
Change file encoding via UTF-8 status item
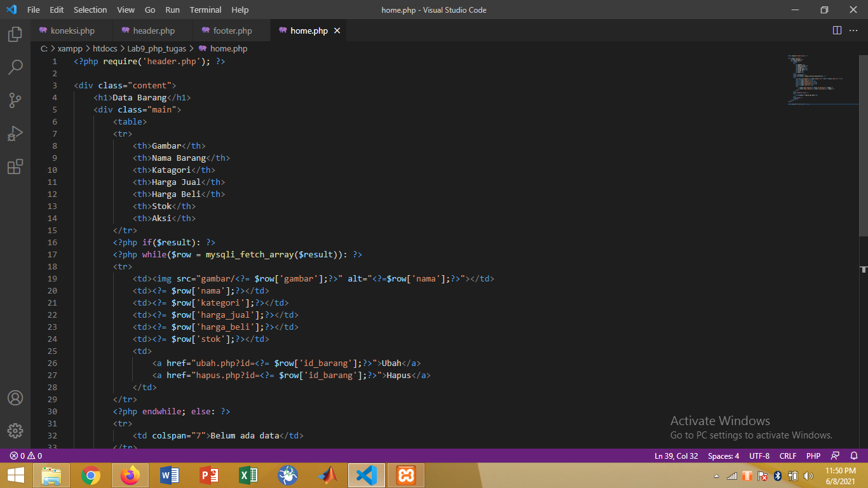point(759,456)
